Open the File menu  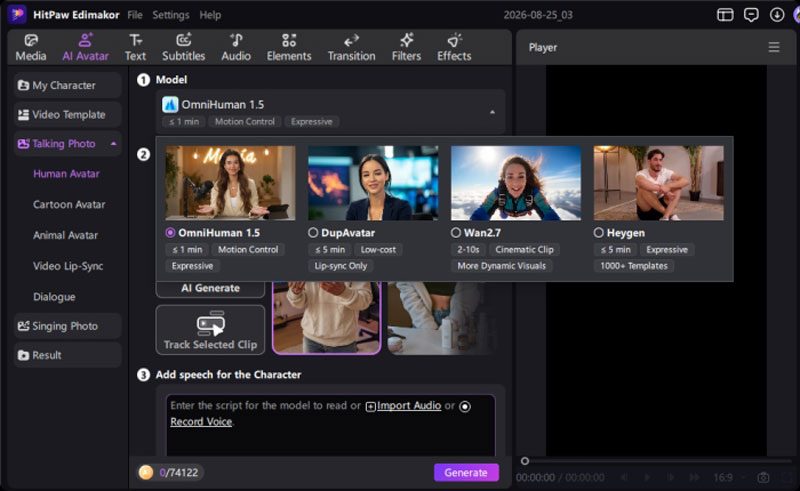[x=135, y=15]
